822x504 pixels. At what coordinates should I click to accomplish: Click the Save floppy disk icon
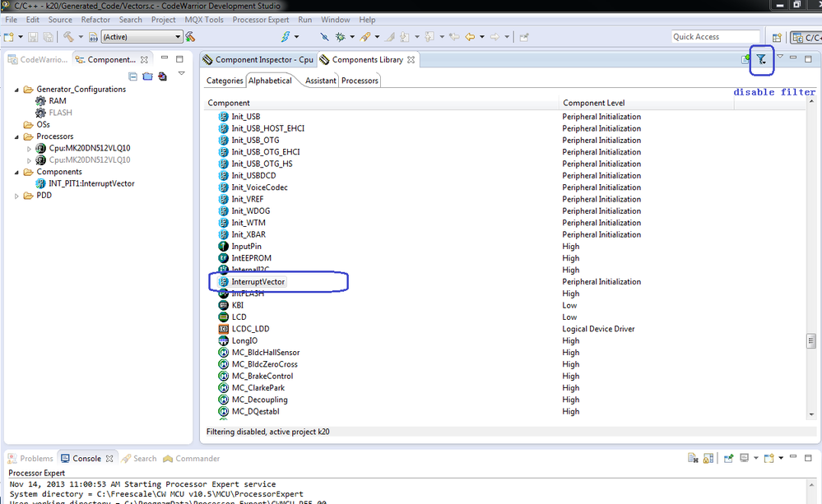[x=33, y=37]
